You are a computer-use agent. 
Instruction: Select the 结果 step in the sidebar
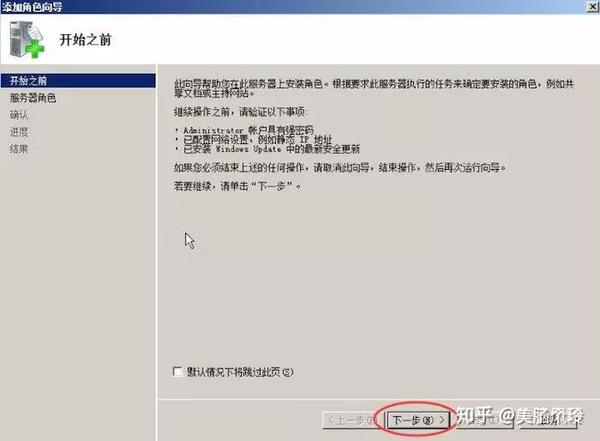19,149
